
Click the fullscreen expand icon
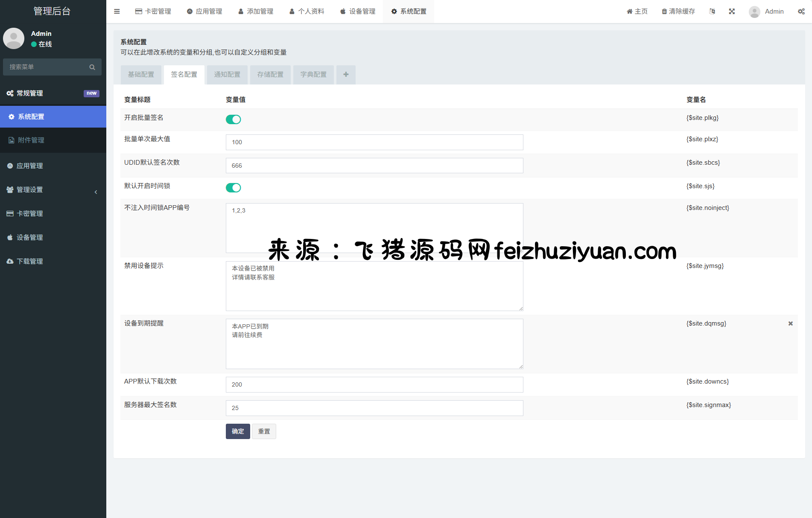click(x=732, y=12)
